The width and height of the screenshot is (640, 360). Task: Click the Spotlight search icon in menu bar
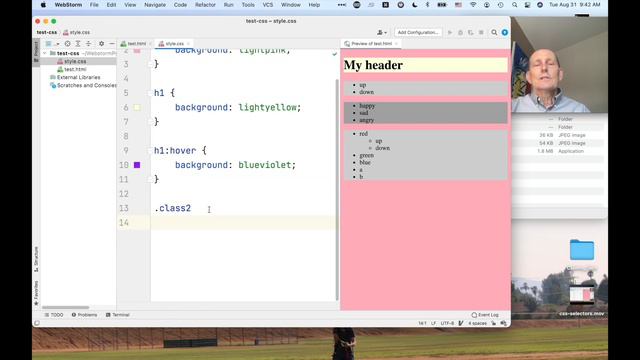click(514, 5)
